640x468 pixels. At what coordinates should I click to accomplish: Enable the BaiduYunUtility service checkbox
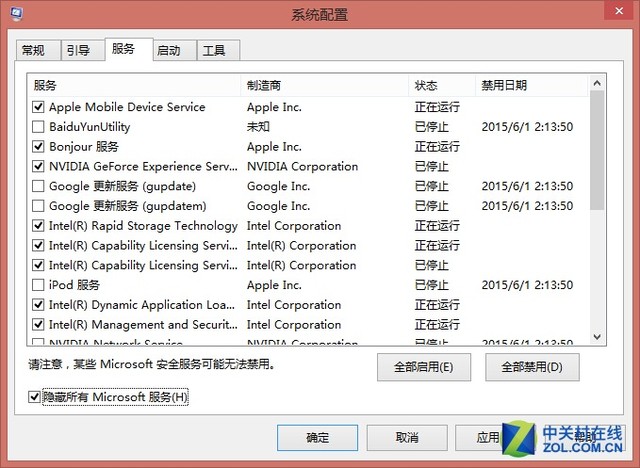(38, 127)
